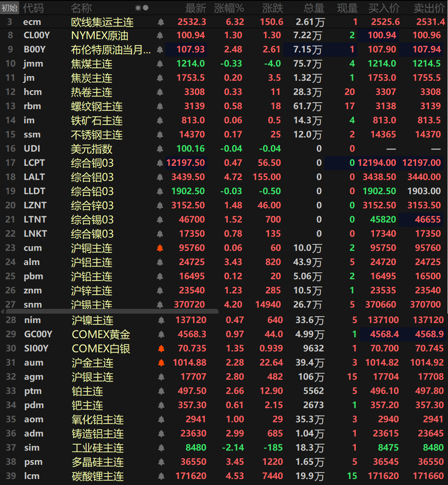Click the bell icon in 美元指数 row
448x485 pixels.
160,149
